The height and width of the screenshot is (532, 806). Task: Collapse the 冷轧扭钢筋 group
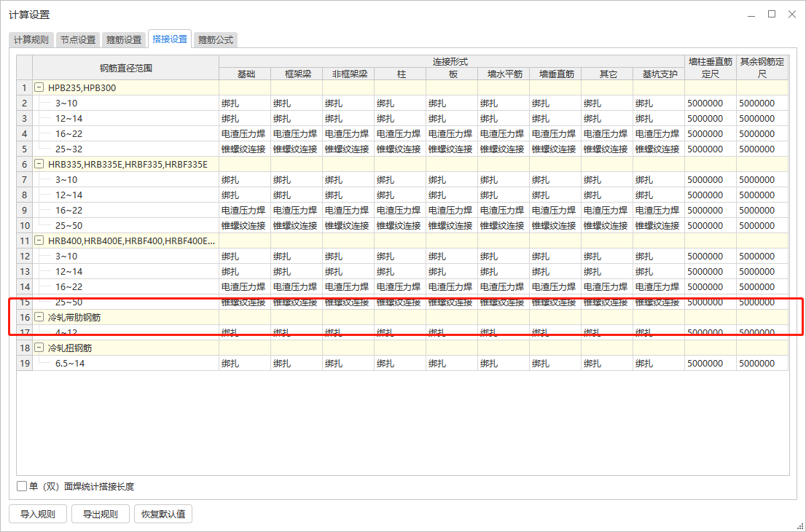click(39, 348)
